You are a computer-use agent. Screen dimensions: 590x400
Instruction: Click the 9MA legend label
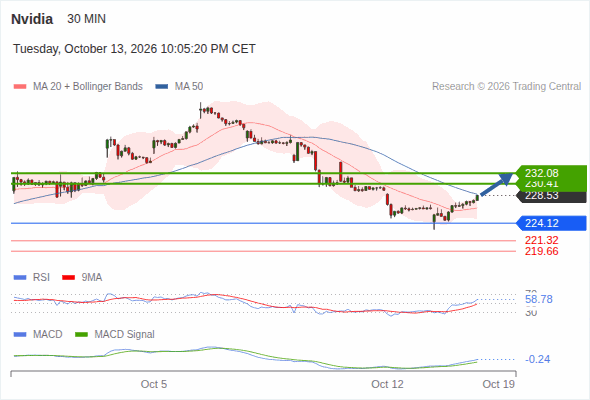click(x=92, y=278)
